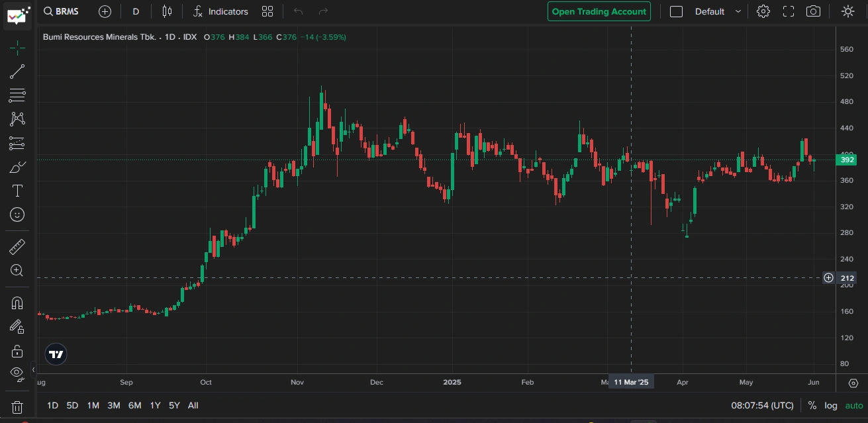Image resolution: width=868 pixels, height=423 pixels.
Task: Activate the zoom in tool
Action: coord(17,270)
